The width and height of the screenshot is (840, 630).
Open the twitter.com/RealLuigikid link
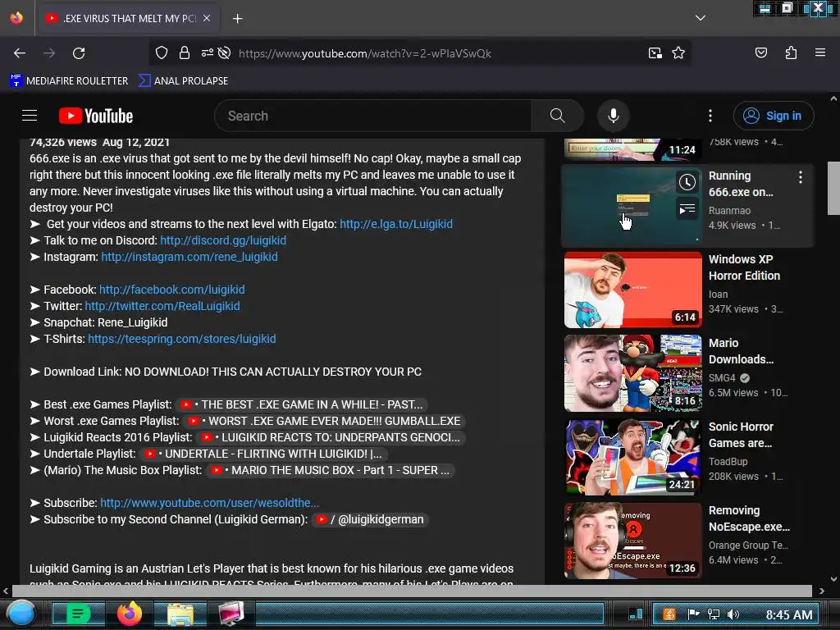(162, 307)
